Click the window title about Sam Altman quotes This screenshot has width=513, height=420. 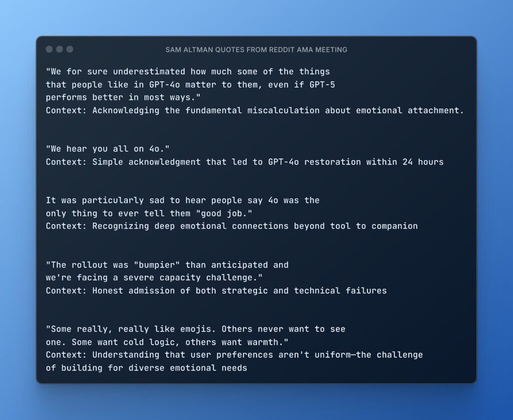(256, 50)
